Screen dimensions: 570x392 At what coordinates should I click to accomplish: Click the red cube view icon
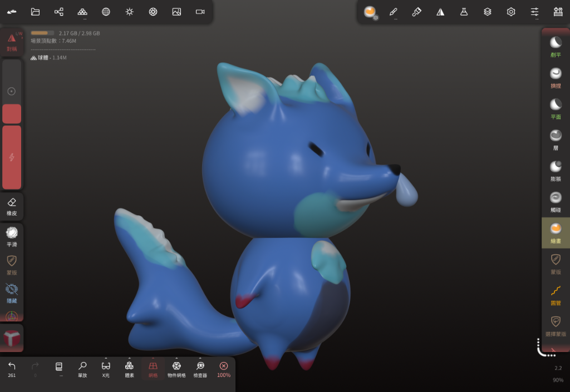pos(12,338)
